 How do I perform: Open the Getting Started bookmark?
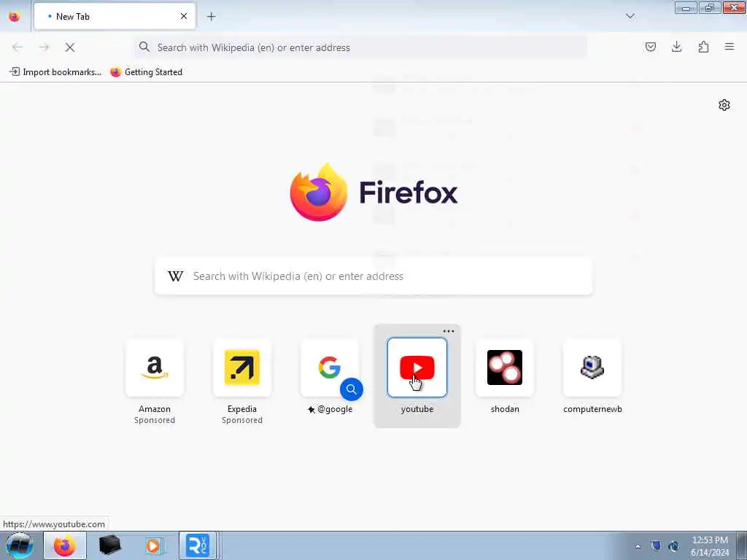146,72
